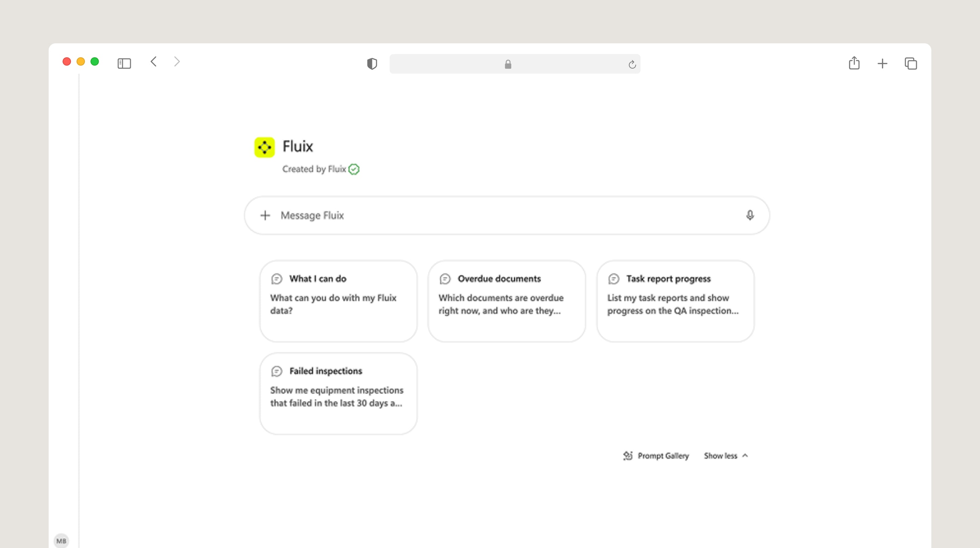Open the privacy shield icon

[x=372, y=64]
